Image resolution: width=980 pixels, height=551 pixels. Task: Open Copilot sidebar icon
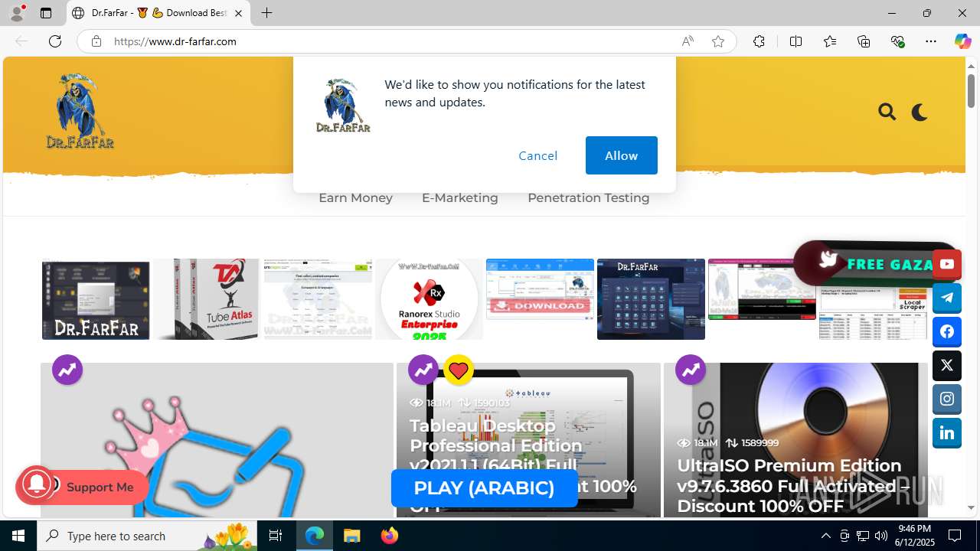click(962, 41)
